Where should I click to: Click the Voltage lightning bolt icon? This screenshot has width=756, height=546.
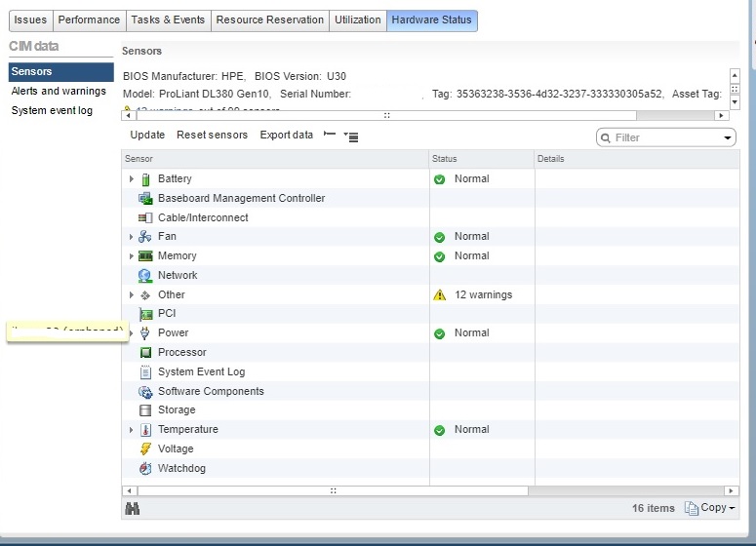click(145, 449)
